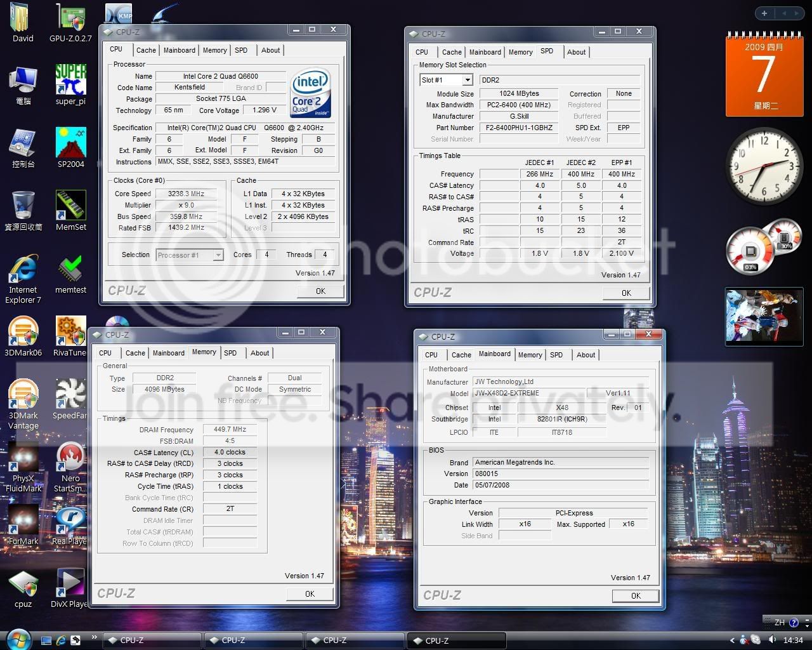The image size is (812, 650).
Task: Show hidden tray icons with the arrow
Action: 732,640
